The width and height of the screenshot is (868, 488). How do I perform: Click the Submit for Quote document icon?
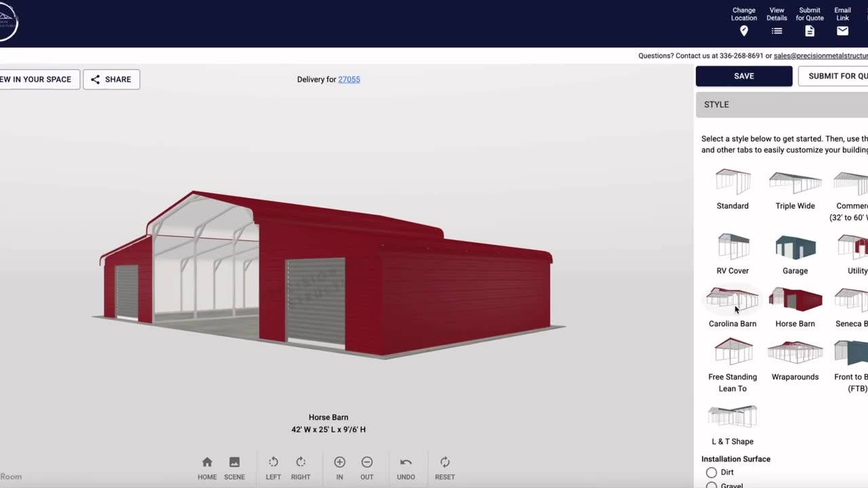(x=810, y=31)
